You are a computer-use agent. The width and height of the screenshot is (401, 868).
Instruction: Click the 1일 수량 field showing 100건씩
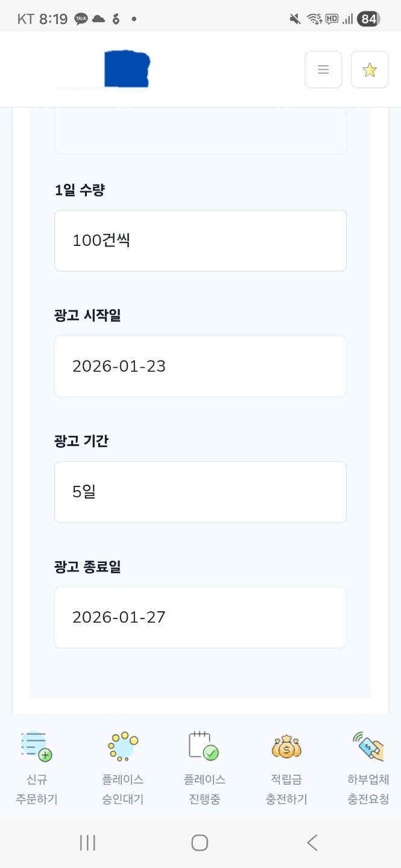[200, 240]
